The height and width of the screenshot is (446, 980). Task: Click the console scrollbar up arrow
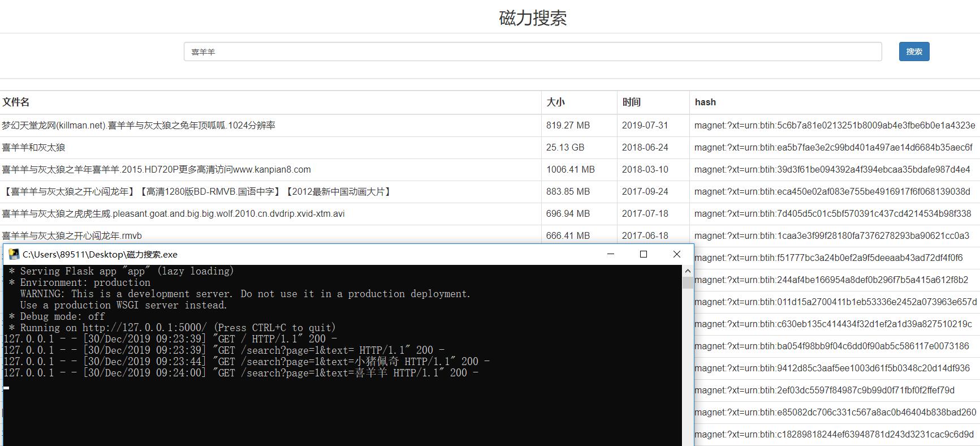(688, 271)
